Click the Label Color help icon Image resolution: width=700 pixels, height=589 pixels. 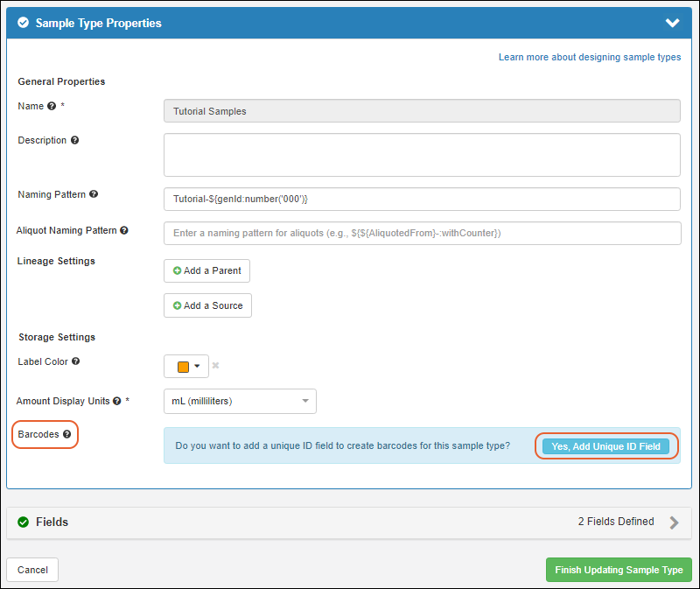75,361
